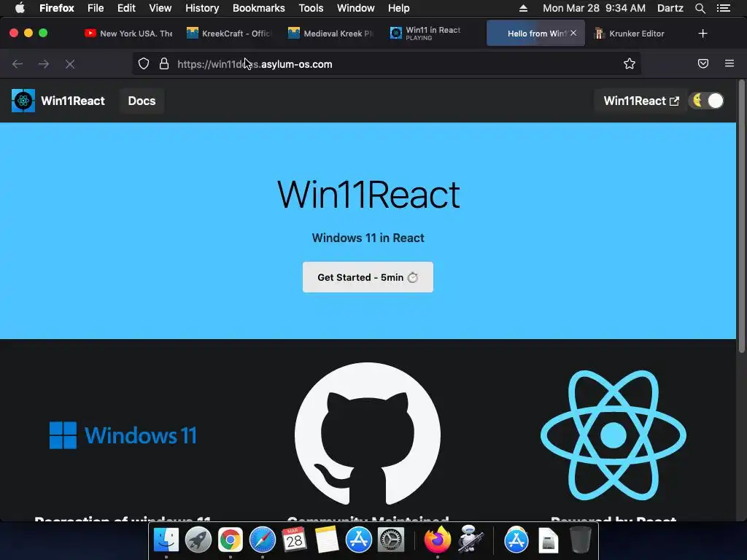Click the Dartz user name in menu bar
The height and width of the screenshot is (560, 747).
tap(670, 8)
